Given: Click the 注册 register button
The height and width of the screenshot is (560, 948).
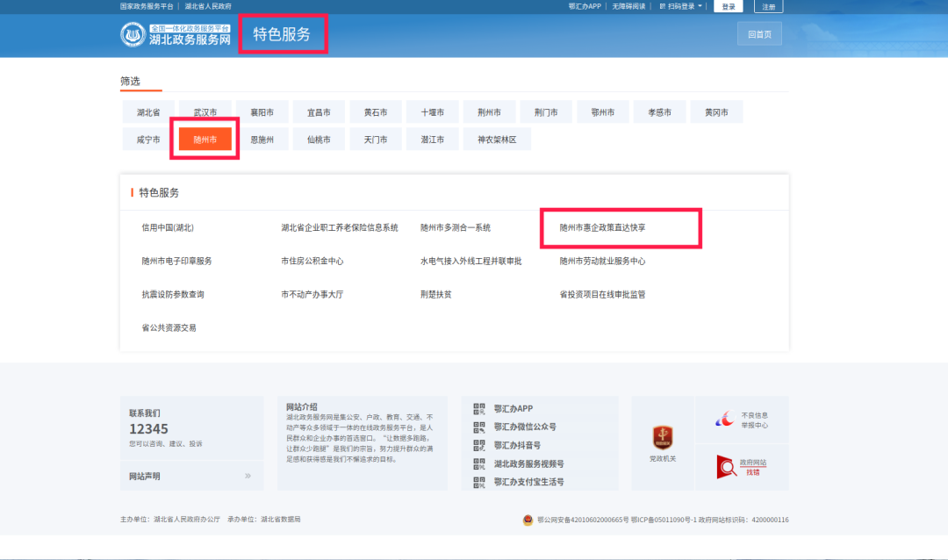Looking at the screenshot, I should [768, 6].
